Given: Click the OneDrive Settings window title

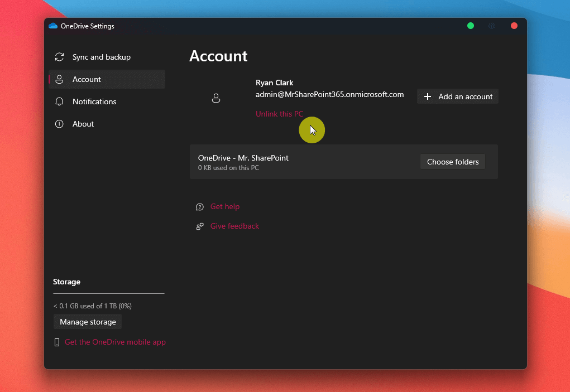Looking at the screenshot, I should [x=88, y=26].
